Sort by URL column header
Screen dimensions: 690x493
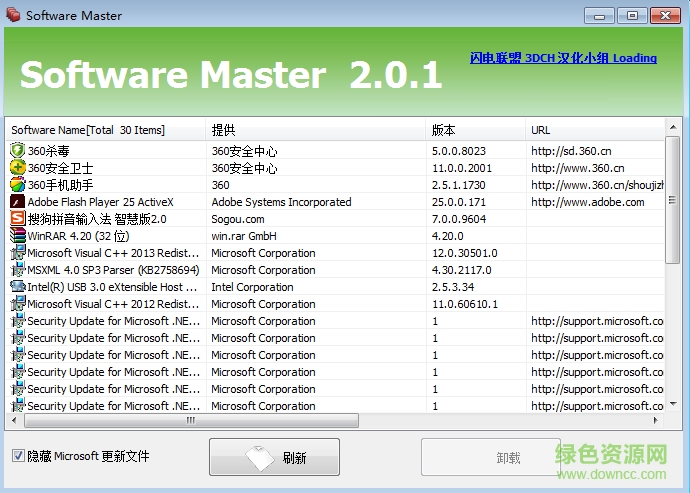tap(595, 130)
